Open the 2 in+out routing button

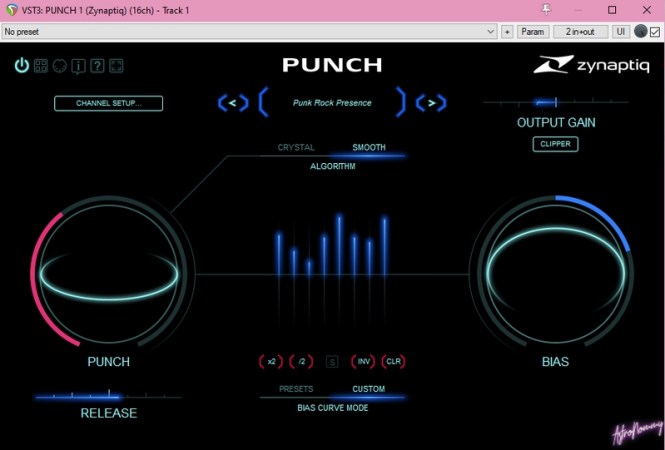[x=580, y=32]
